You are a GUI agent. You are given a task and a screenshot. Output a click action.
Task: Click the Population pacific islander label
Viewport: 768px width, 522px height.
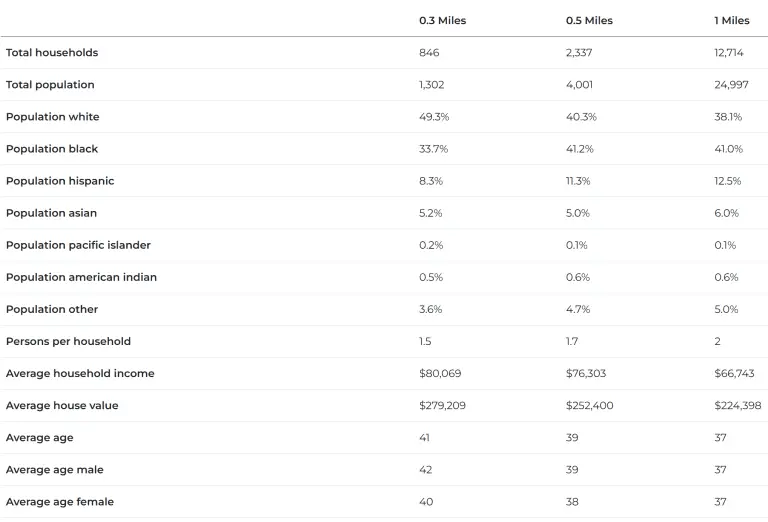tap(78, 245)
